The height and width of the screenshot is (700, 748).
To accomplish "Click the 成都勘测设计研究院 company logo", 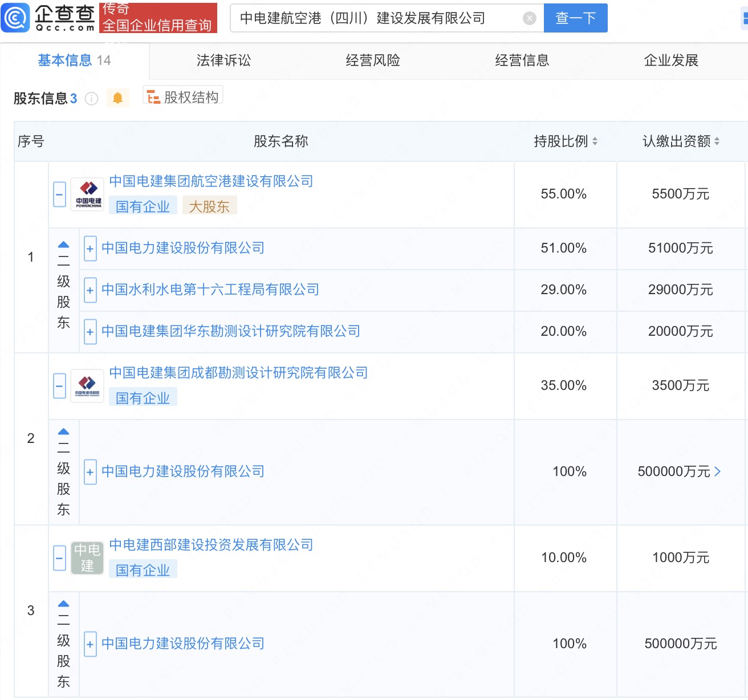I will 88,386.
